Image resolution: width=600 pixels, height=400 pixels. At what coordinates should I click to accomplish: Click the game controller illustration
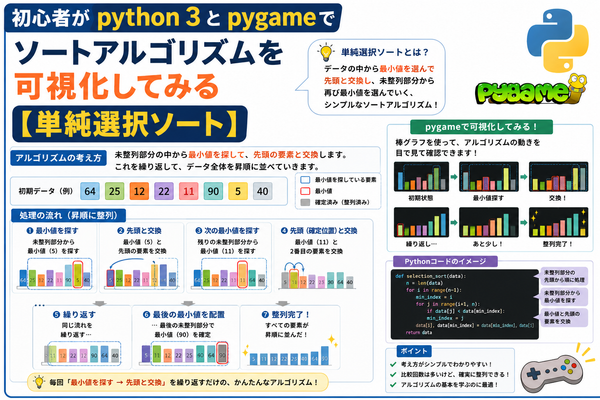[x=551, y=373]
